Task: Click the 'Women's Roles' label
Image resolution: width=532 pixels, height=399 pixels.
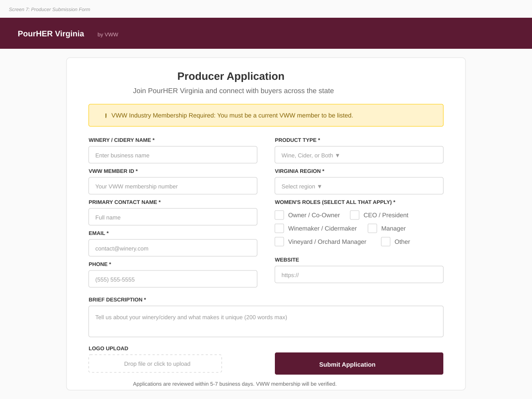Action: (335, 202)
